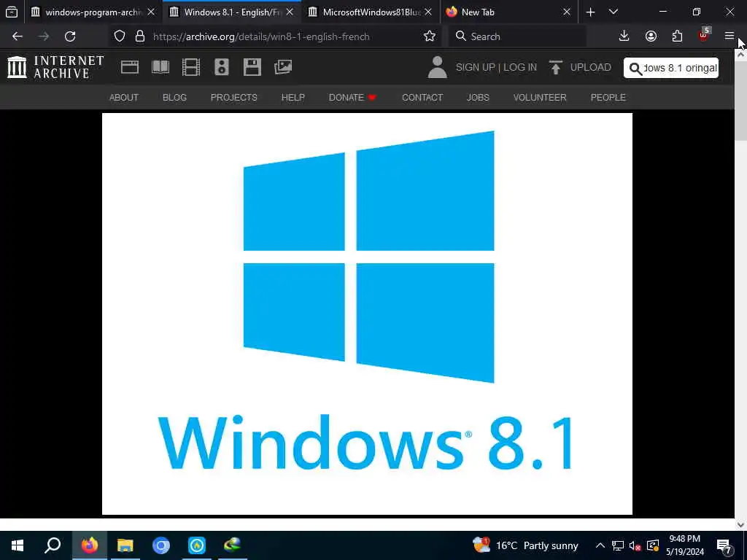Viewport: 747px width, 560px height.
Task: Open the Firefox account icon
Action: [651, 36]
